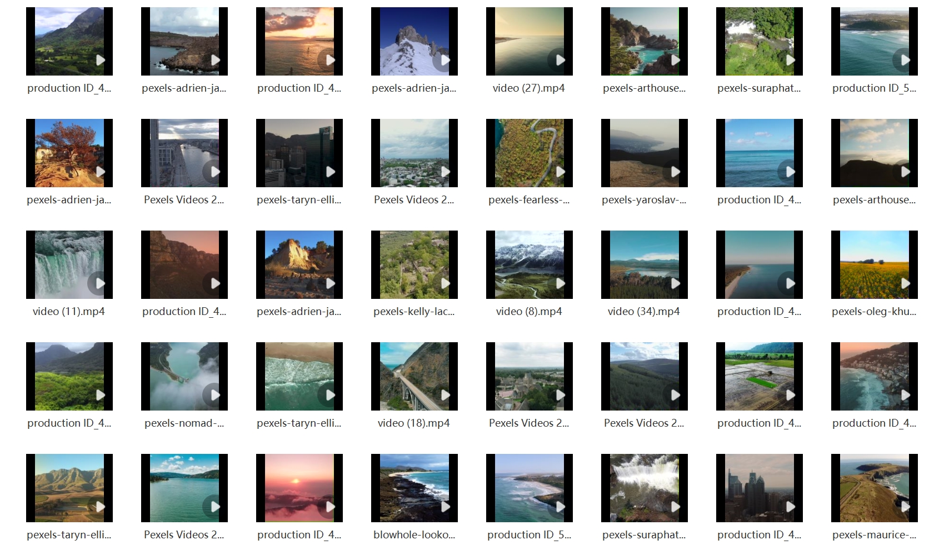939x560 pixels.
Task: Select the river through city thumbnail
Action: [184, 153]
